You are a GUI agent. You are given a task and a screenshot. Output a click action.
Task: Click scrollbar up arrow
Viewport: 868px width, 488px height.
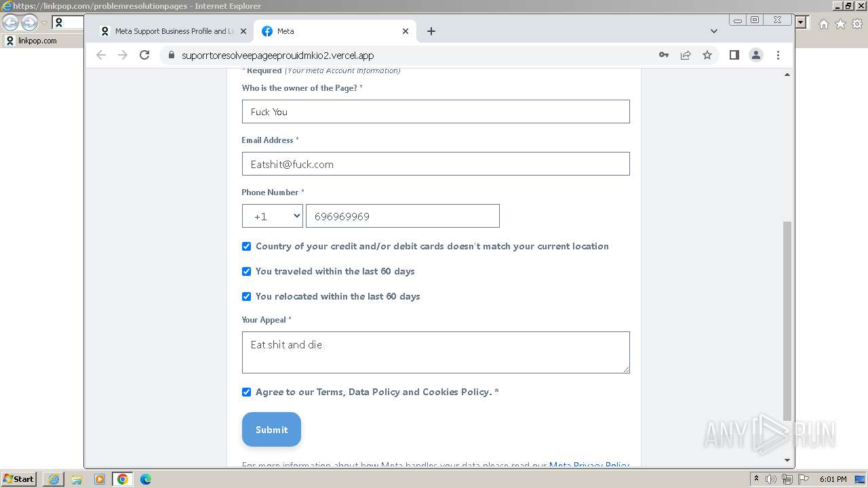[787, 75]
